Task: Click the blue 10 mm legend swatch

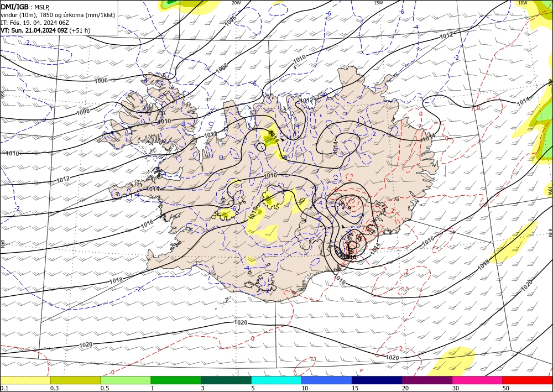Action: coord(327,380)
